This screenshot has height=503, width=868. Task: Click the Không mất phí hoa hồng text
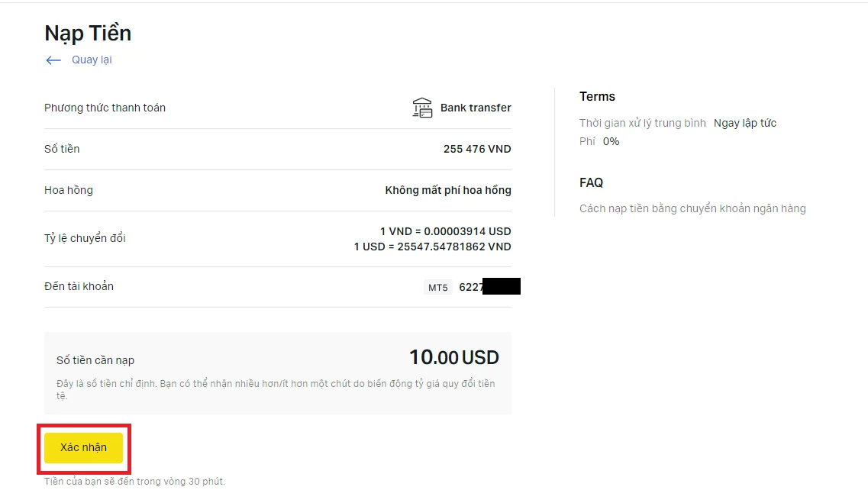pos(448,190)
